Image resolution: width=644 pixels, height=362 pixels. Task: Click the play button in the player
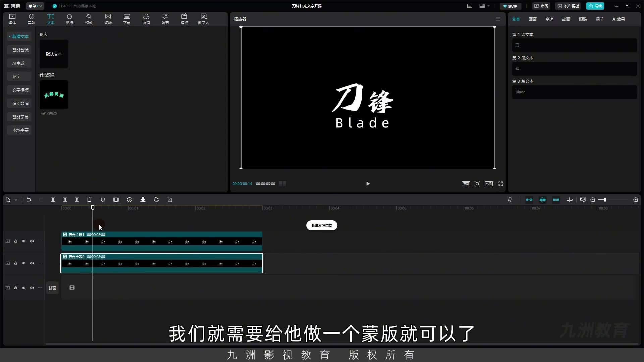click(x=368, y=184)
